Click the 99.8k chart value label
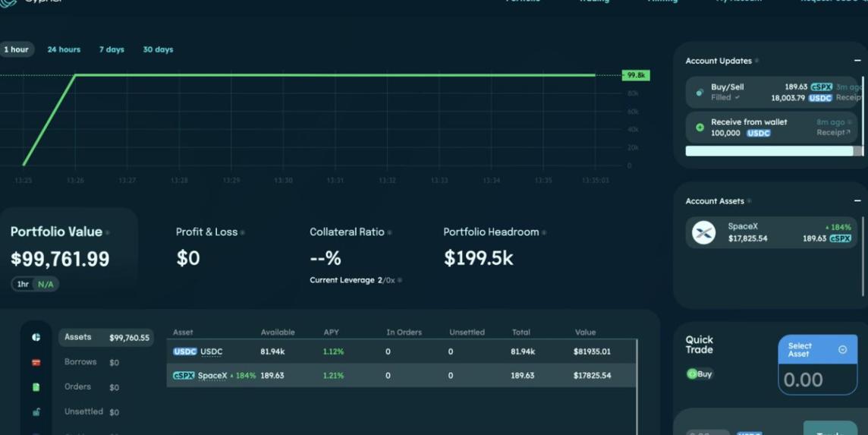Screen dimensions: 868x435 pos(636,75)
